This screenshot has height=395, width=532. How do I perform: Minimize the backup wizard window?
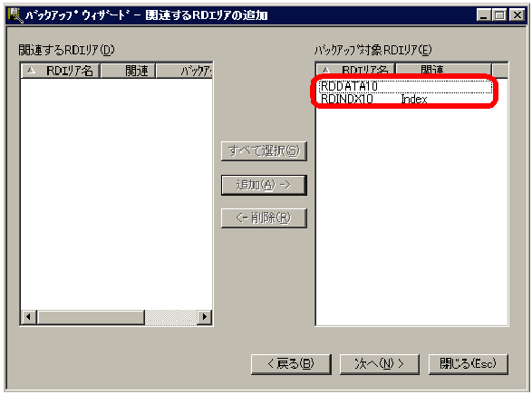483,15
